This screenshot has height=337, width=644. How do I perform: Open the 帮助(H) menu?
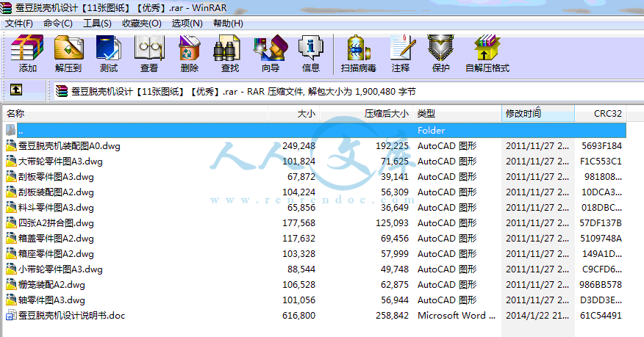pyautogui.click(x=228, y=23)
